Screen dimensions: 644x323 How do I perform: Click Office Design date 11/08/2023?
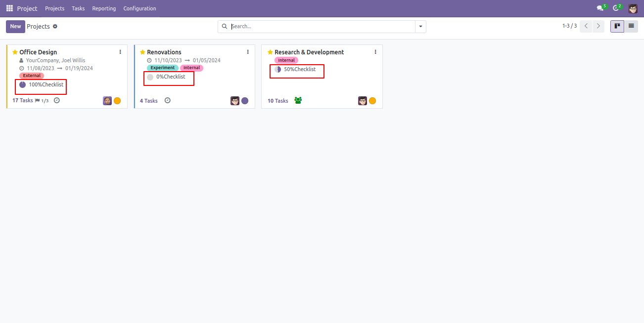(41, 68)
